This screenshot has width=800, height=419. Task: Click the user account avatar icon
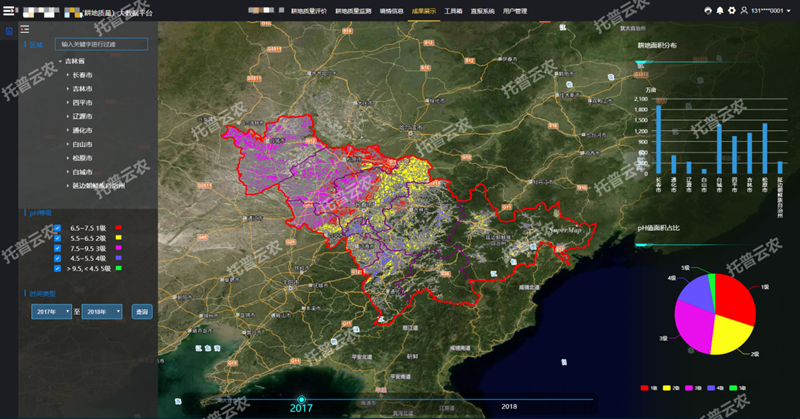click(x=744, y=10)
